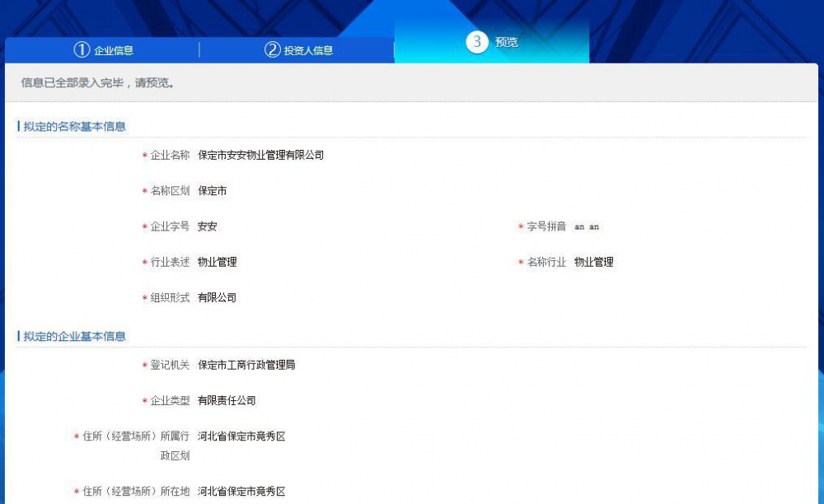This screenshot has width=824, height=504.
Task: Click the red asterisk beside 登记机关
Action: [146, 365]
